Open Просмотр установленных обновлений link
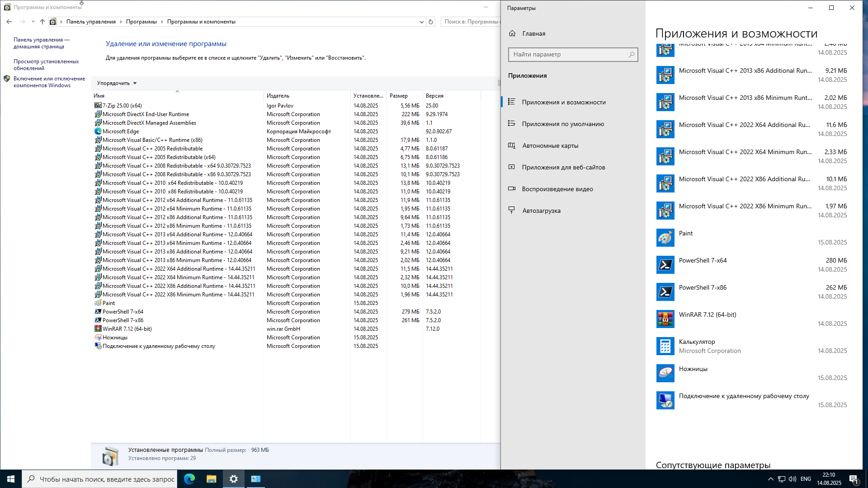 pyautogui.click(x=46, y=65)
